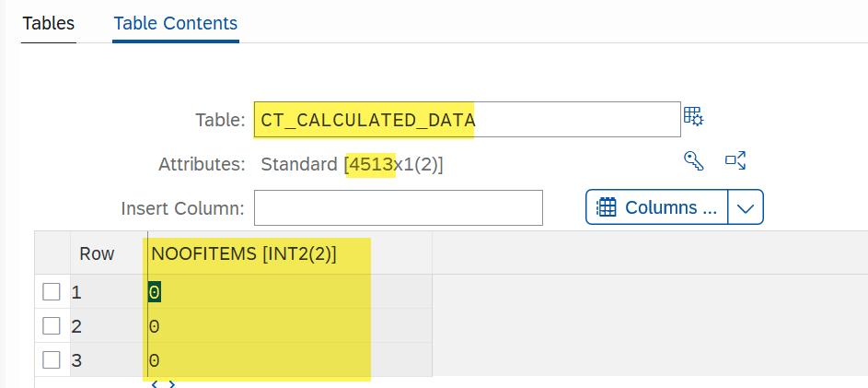The width and height of the screenshot is (868, 388).
Task: Focus the Table name field CT_CALCULATED_DATA
Action: [x=466, y=120]
